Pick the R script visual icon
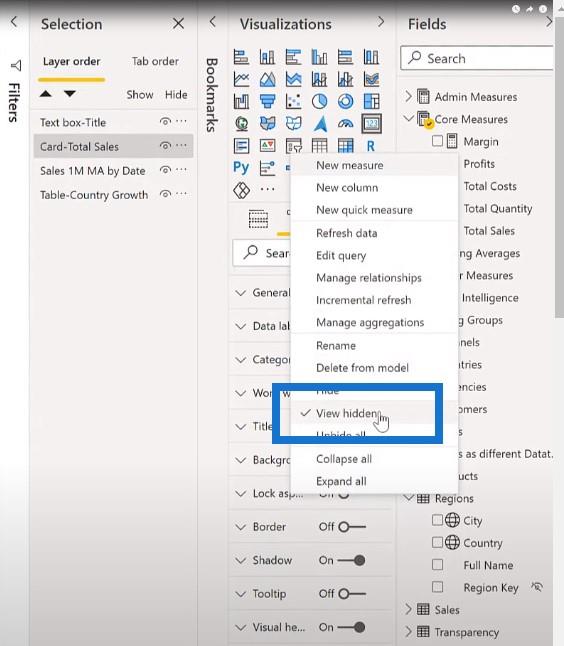The image size is (564, 646). point(371,146)
